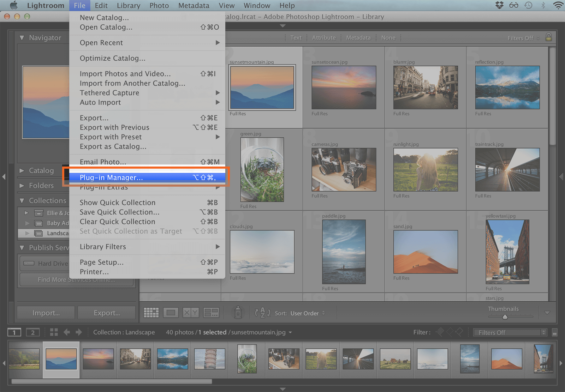Open the Filters Off dropdown

click(x=510, y=332)
